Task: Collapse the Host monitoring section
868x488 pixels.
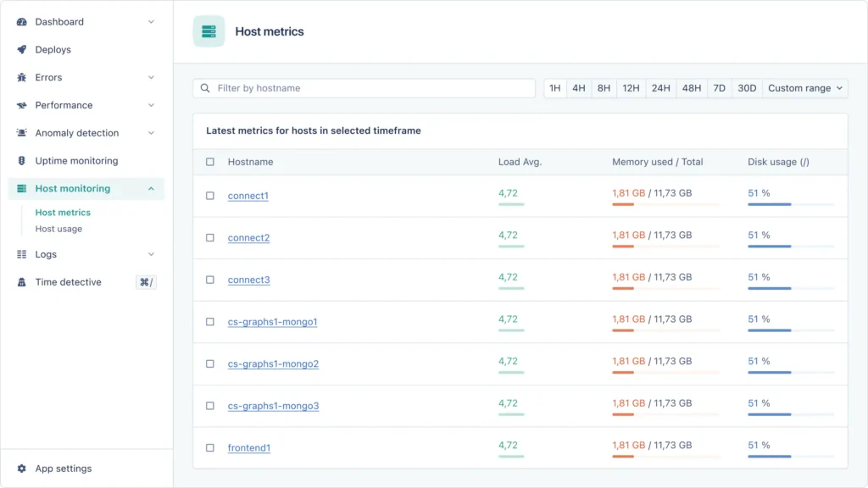Action: [151, 188]
